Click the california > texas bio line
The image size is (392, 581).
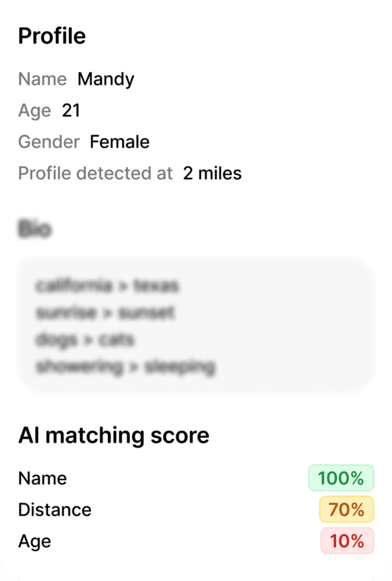pyautogui.click(x=107, y=286)
